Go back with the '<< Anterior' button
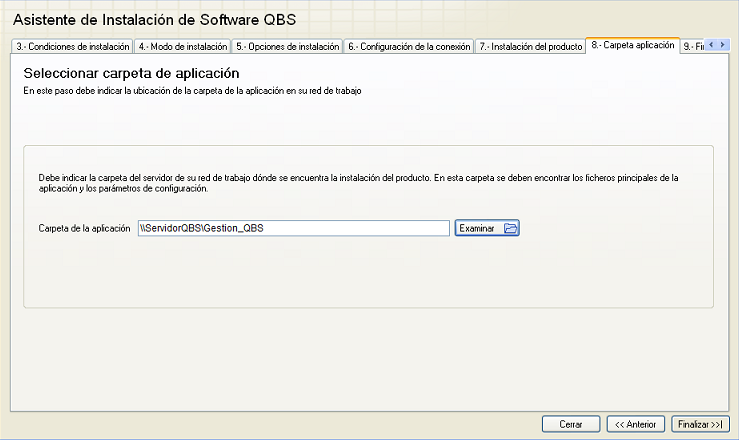Screen dimensions: 739x440 click(x=635, y=424)
